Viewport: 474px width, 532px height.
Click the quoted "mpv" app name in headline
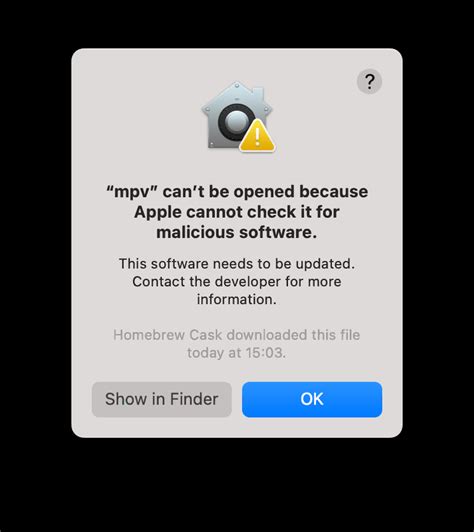pyautogui.click(x=132, y=192)
